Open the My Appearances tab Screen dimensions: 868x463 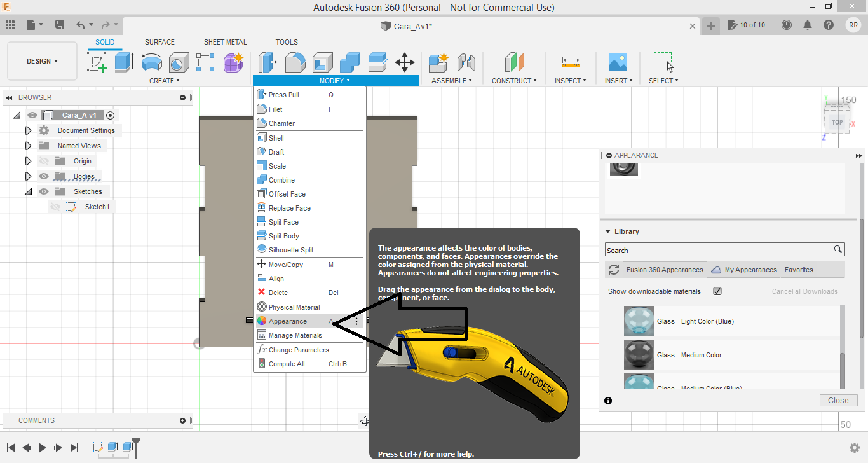click(x=744, y=270)
